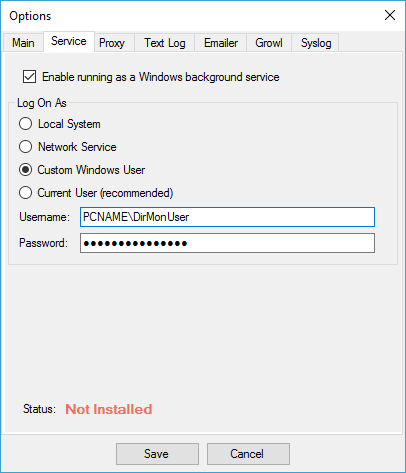Viewport: 406px width, 473px height.
Task: Toggle Enable running as Windows background service
Action: (x=30, y=77)
